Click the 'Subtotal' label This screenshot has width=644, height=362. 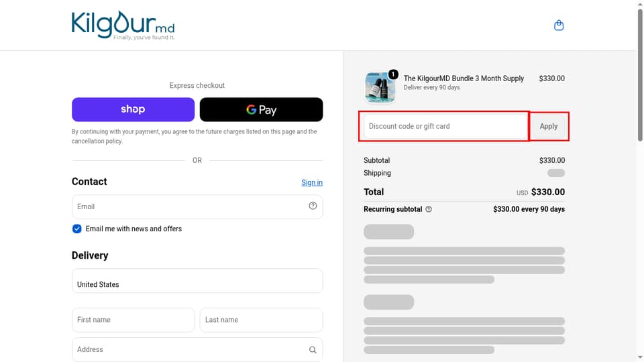pyautogui.click(x=376, y=160)
